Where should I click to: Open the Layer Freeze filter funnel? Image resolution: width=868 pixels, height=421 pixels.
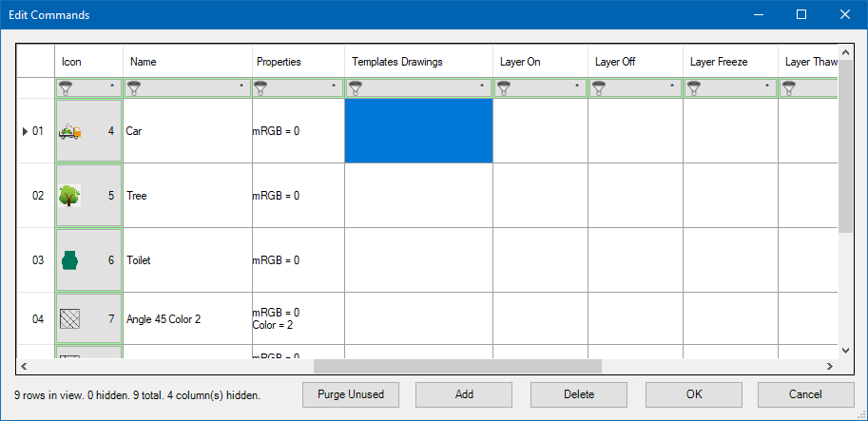click(693, 88)
